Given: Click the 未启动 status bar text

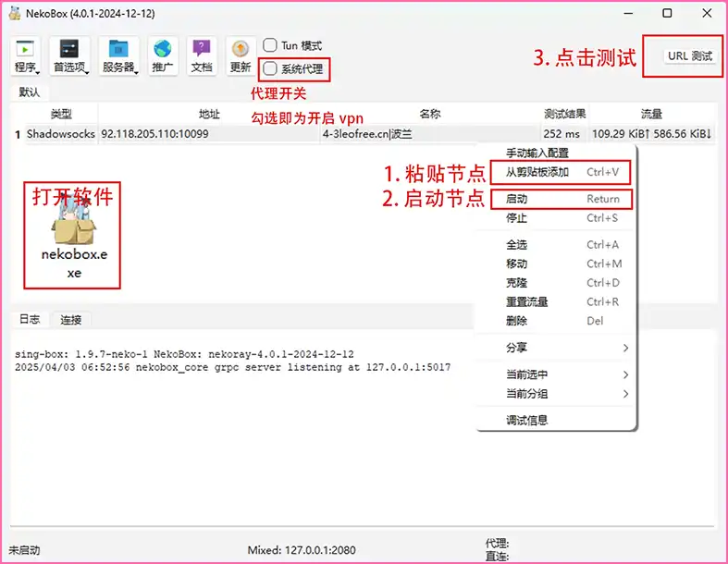Looking at the screenshot, I should pos(24,550).
